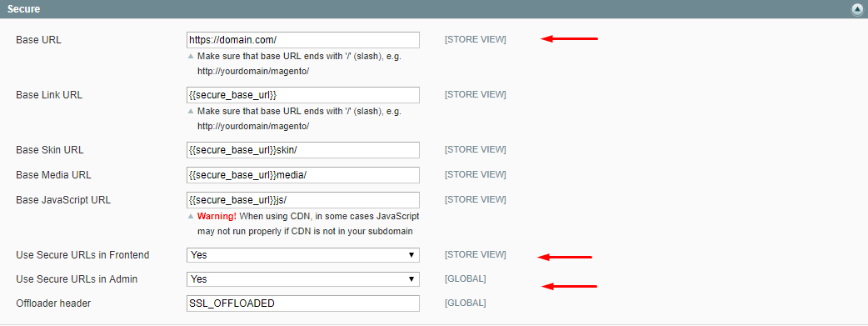This screenshot has height=326, width=868.
Task: Select the Base Skin URL text field
Action: point(303,150)
